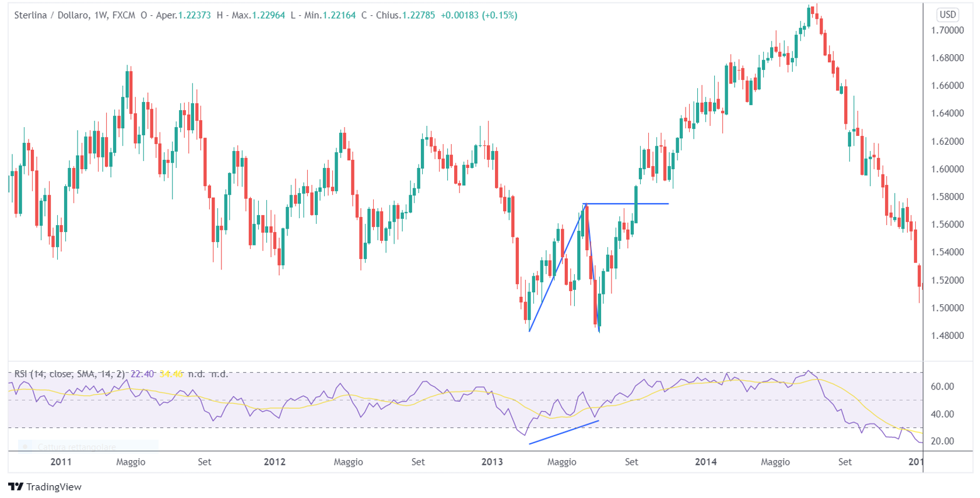Click the purple RSI value 22.40
The height and width of the screenshot is (498, 980).
point(142,374)
